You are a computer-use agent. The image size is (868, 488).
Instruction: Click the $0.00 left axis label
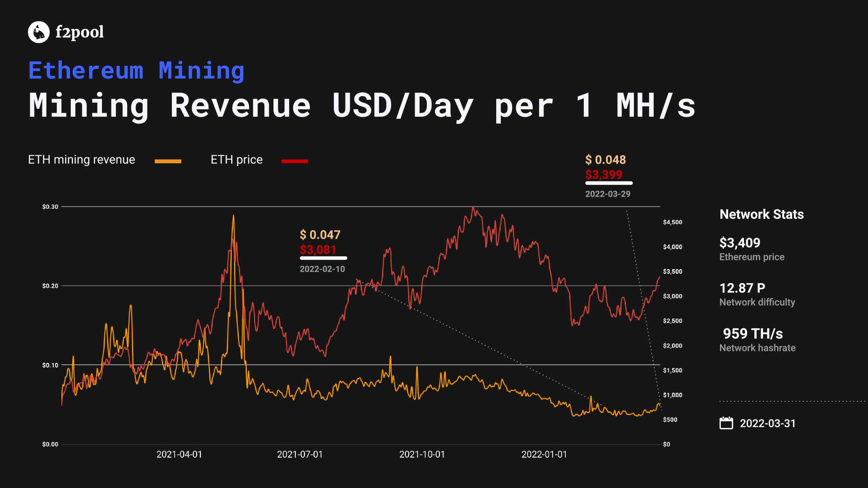pyautogui.click(x=50, y=444)
